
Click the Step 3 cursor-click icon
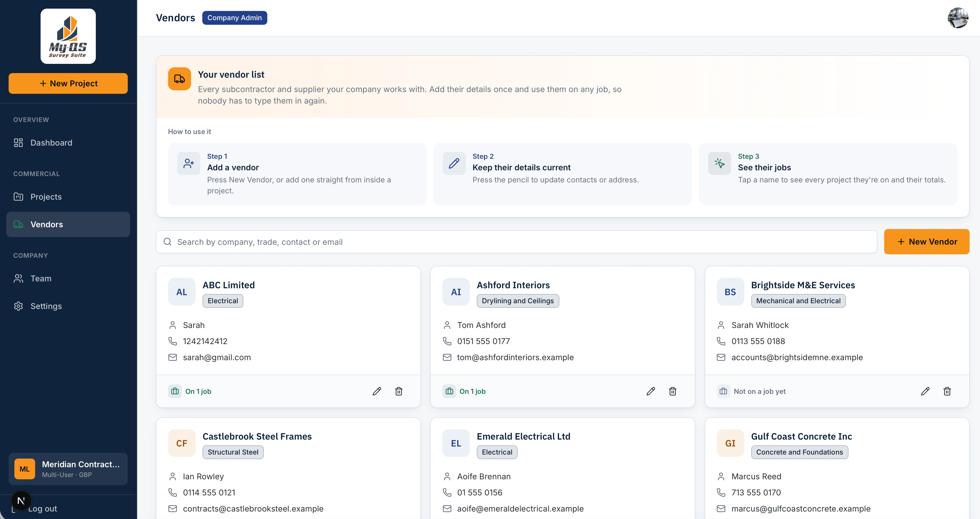pos(719,163)
